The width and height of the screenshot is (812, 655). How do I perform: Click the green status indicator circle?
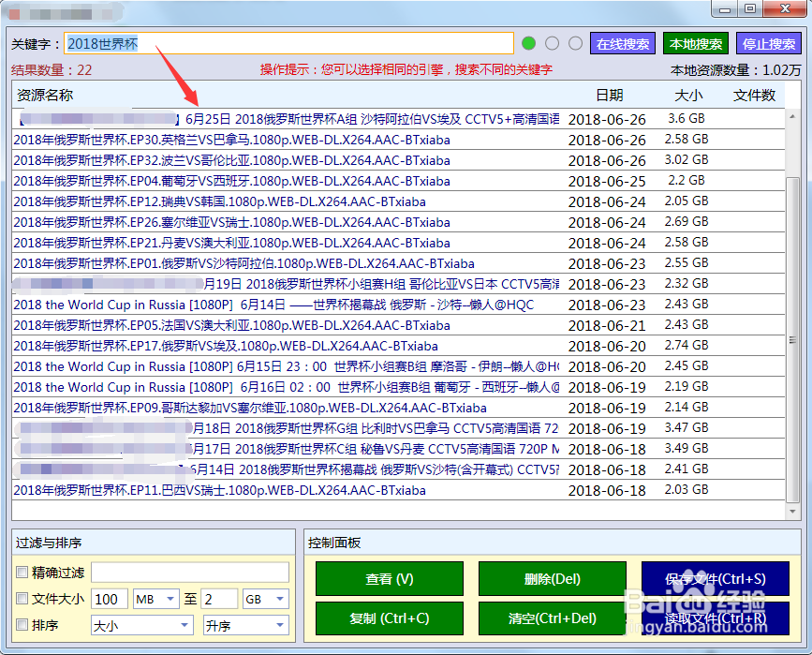(x=529, y=43)
